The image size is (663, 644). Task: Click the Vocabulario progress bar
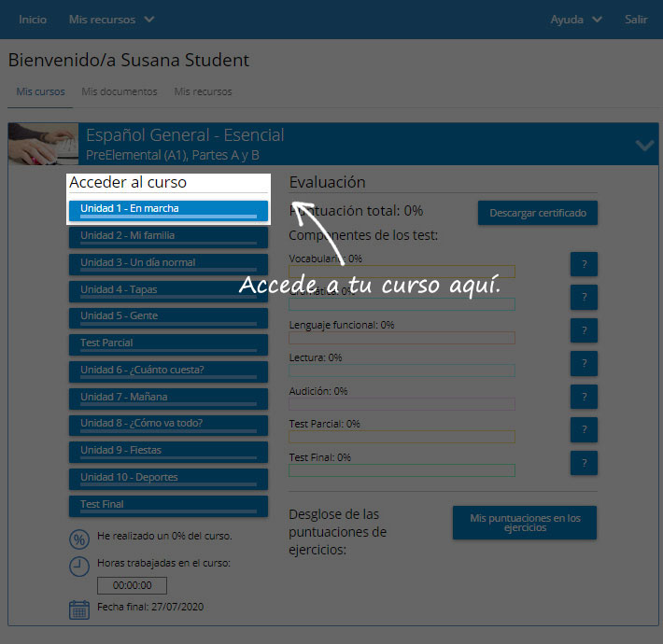pyautogui.click(x=402, y=272)
